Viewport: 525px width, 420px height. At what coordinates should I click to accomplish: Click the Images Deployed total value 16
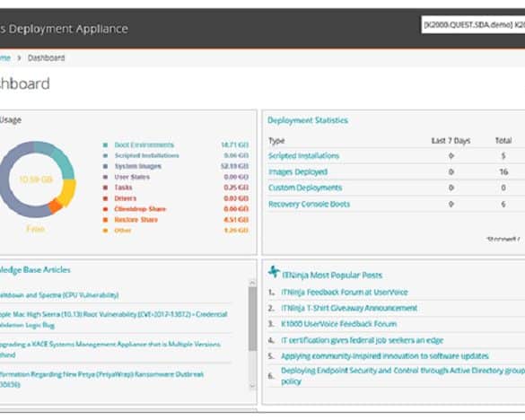[x=503, y=172]
